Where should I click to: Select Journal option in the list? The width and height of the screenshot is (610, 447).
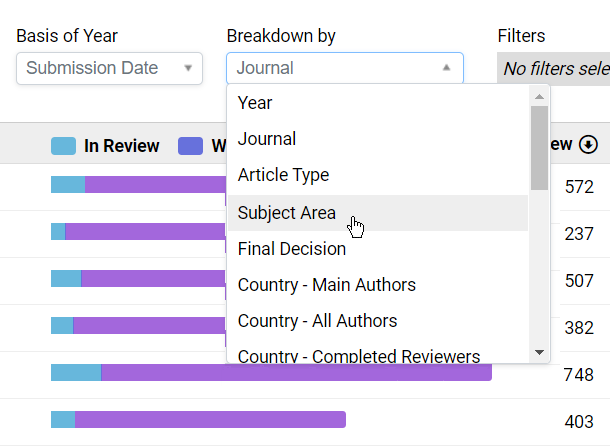pos(266,139)
